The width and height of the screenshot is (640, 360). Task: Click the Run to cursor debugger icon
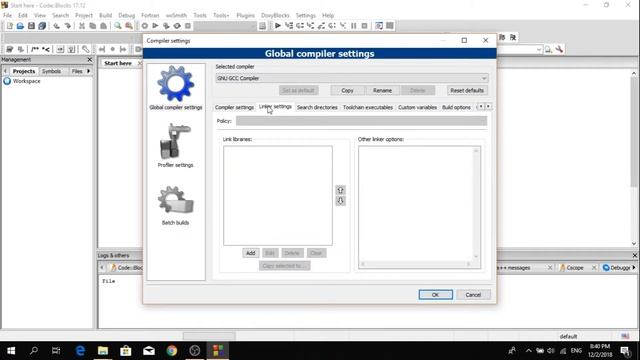(x=289, y=26)
